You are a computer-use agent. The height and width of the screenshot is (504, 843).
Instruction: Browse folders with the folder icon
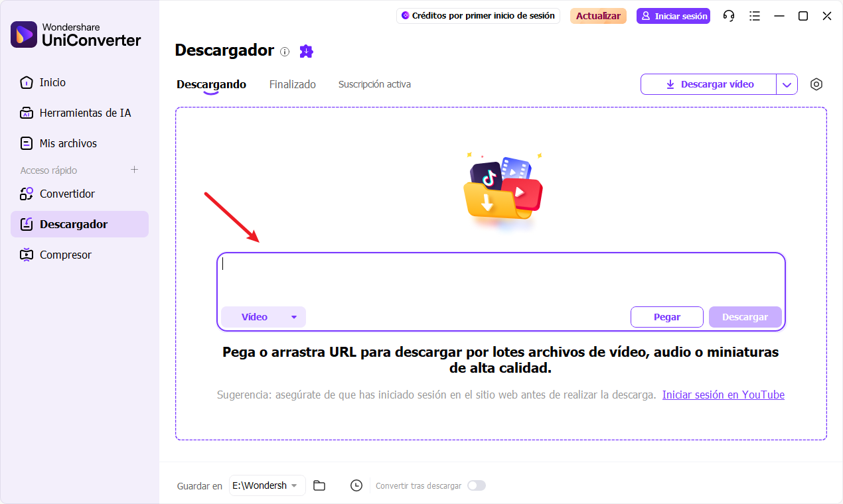point(319,485)
